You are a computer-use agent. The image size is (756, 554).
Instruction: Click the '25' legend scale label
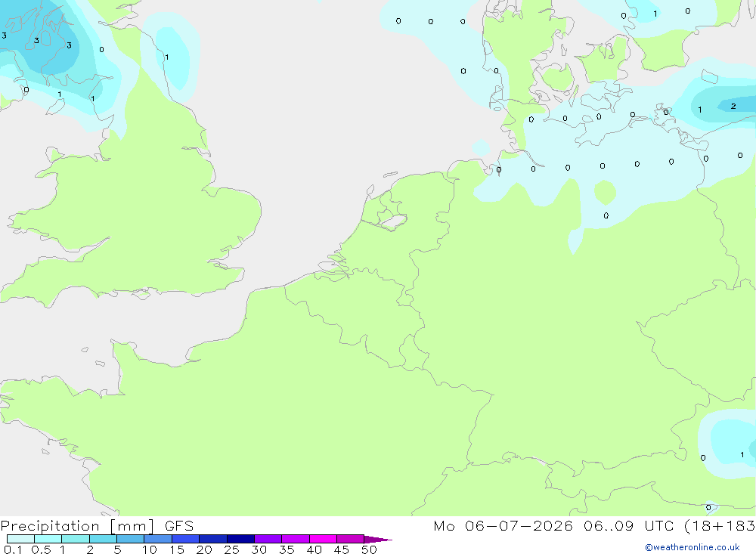pos(231,549)
